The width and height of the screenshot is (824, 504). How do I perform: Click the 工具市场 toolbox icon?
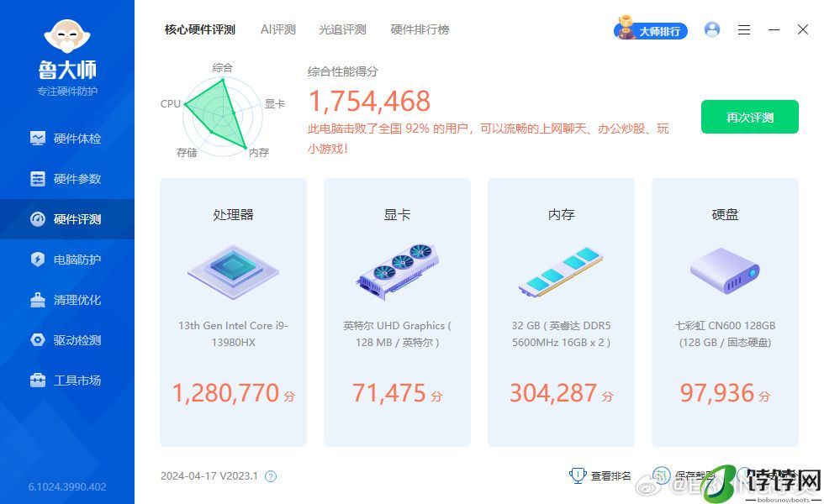click(38, 380)
